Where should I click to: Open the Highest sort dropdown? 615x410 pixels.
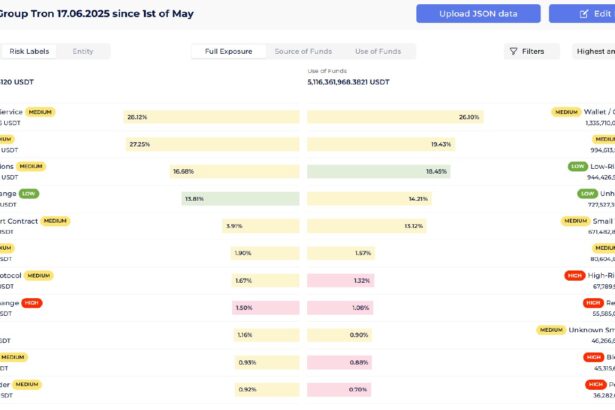pyautogui.click(x=595, y=51)
